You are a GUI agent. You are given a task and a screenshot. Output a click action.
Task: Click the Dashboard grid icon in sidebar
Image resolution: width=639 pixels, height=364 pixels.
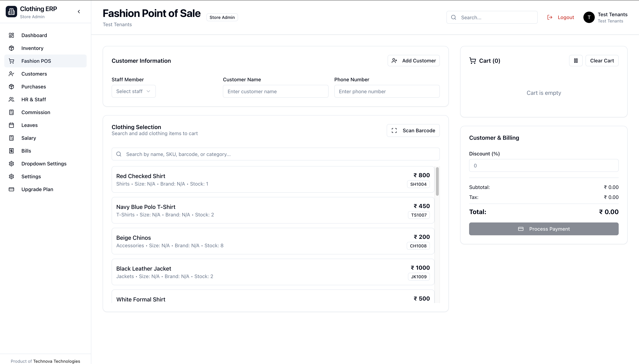click(x=11, y=35)
